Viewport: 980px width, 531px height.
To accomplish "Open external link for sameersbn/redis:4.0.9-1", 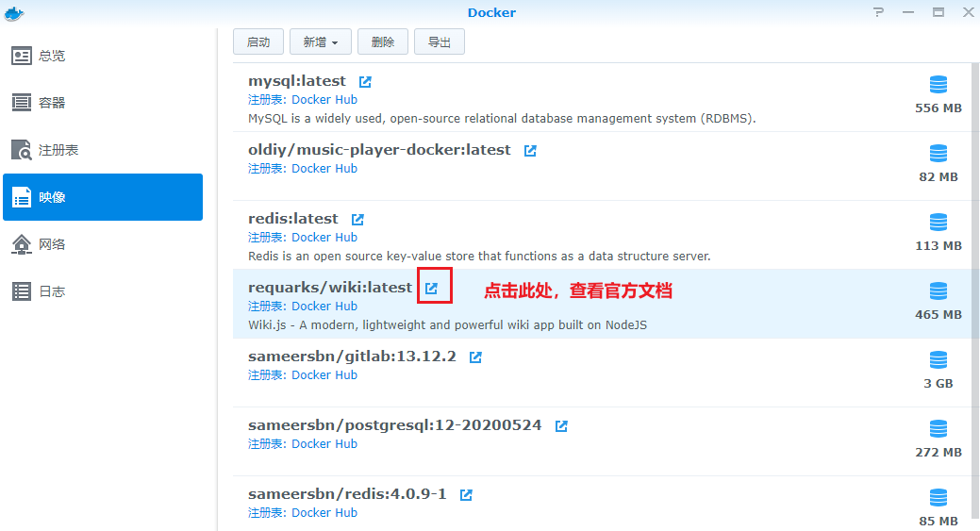I will coord(466,495).
